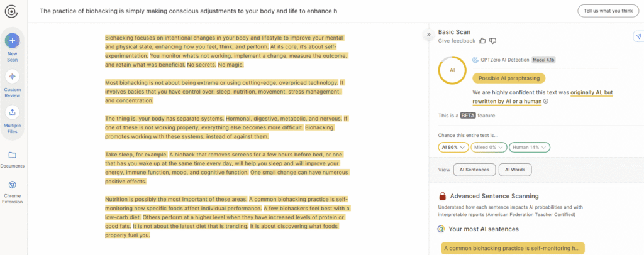
Task: Expand the Human 14% dropdown
Action: (x=529, y=147)
